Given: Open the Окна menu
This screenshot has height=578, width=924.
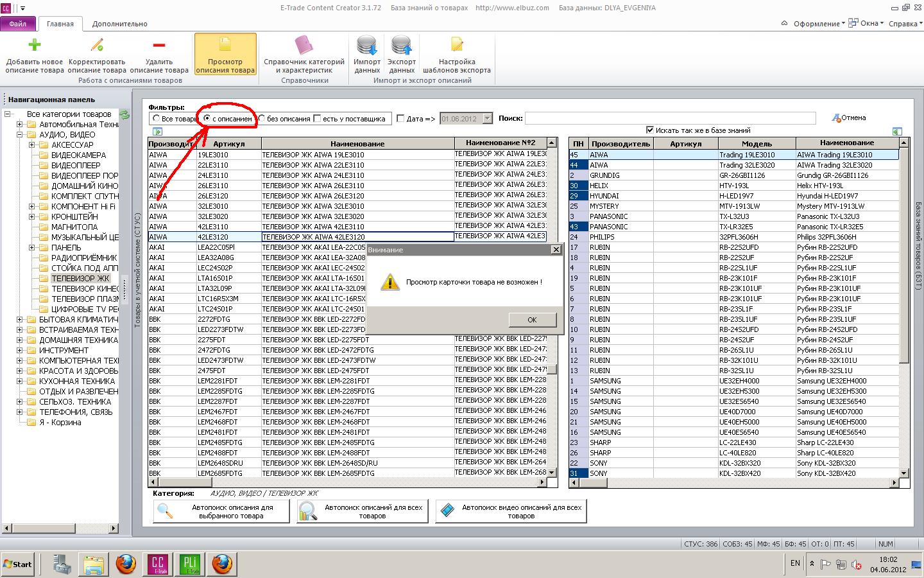Looking at the screenshot, I should (x=866, y=24).
